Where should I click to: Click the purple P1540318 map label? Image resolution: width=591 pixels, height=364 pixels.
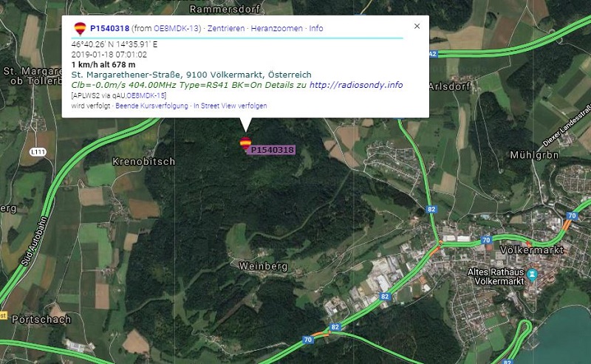click(272, 150)
